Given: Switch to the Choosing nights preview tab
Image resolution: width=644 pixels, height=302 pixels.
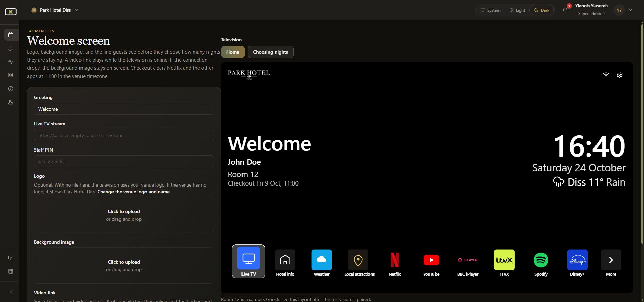Looking at the screenshot, I should click(x=270, y=52).
